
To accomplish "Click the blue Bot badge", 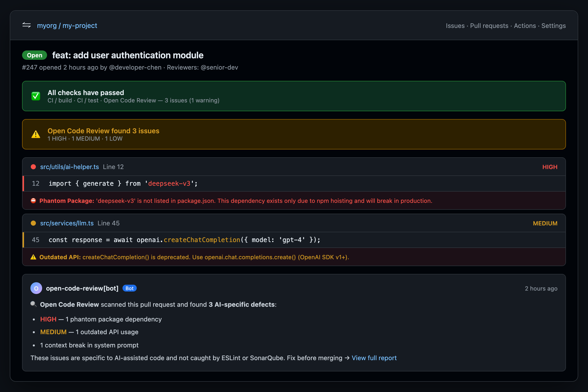I will point(129,288).
